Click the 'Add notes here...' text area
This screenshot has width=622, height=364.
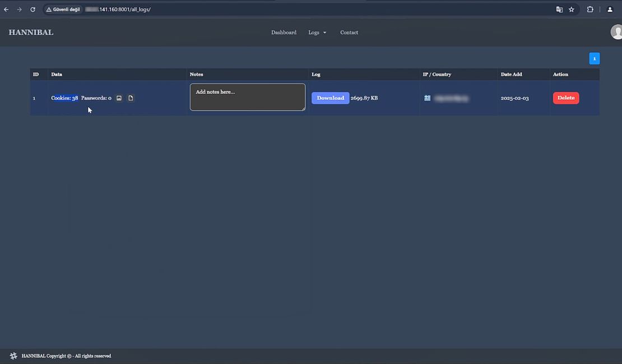pyautogui.click(x=247, y=97)
